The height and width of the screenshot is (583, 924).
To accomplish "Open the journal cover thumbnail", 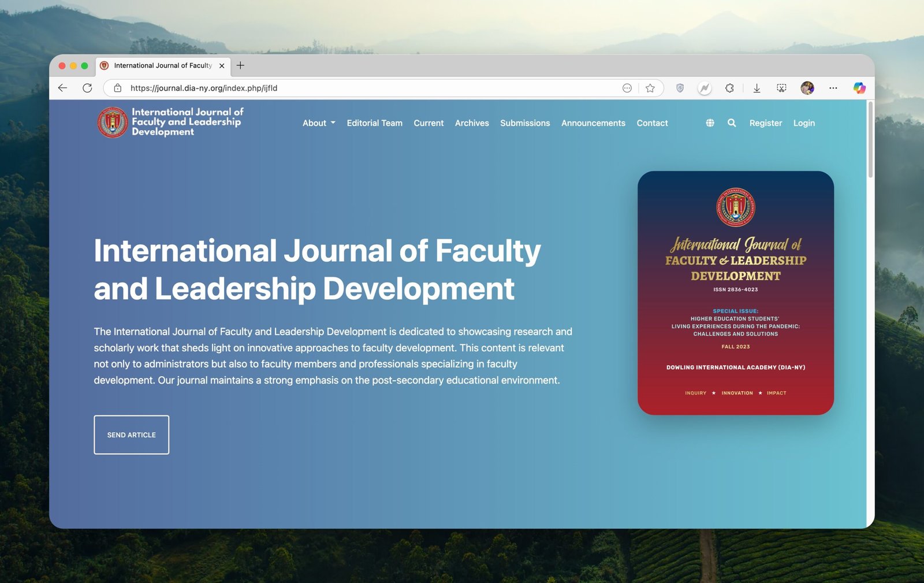I will [735, 293].
